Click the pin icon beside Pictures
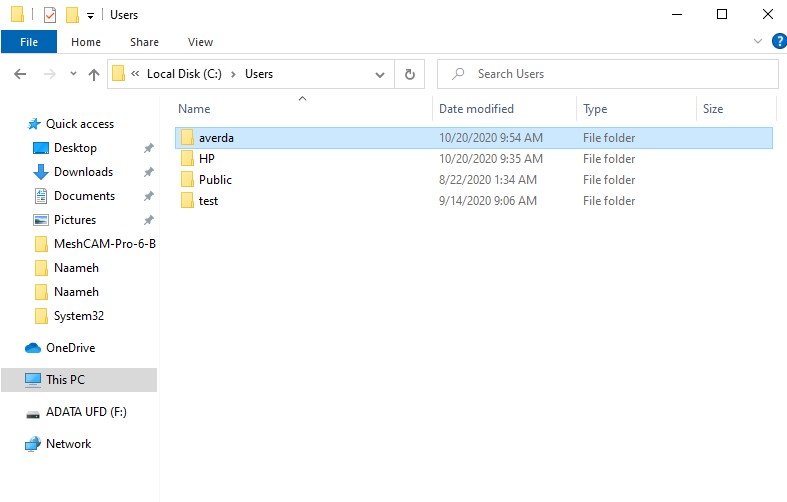787x502 pixels. [149, 220]
